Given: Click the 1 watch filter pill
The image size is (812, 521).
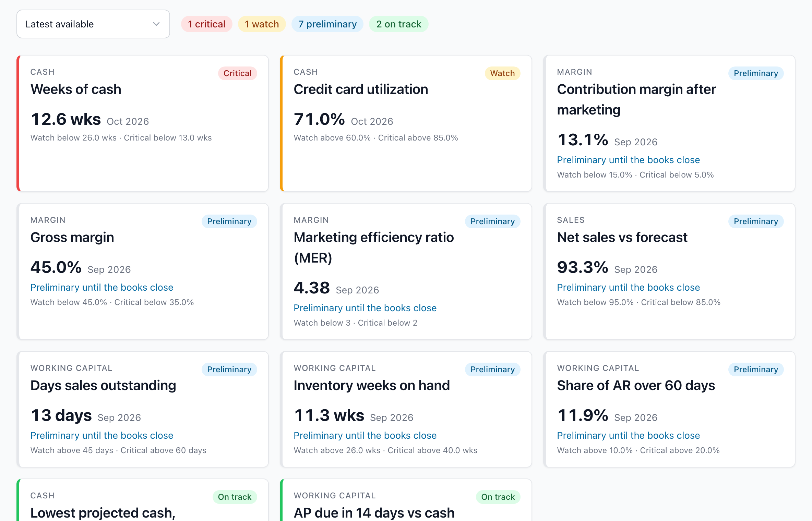Looking at the screenshot, I should point(262,24).
